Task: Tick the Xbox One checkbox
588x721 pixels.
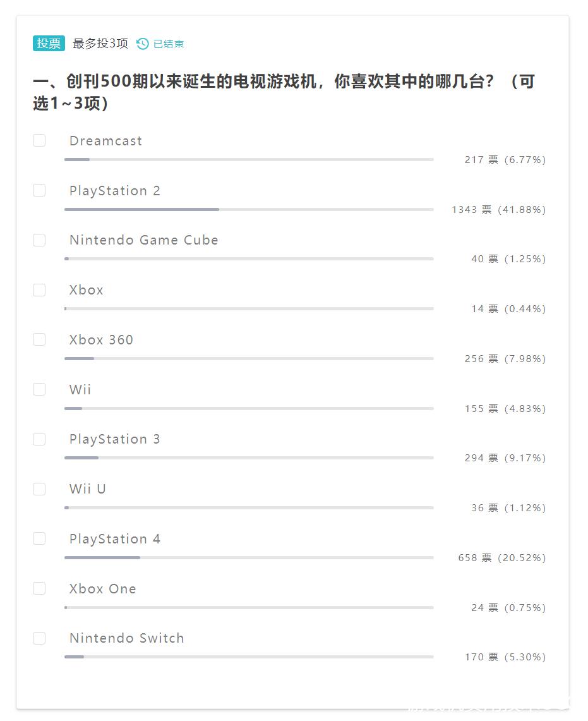Action: click(39, 588)
